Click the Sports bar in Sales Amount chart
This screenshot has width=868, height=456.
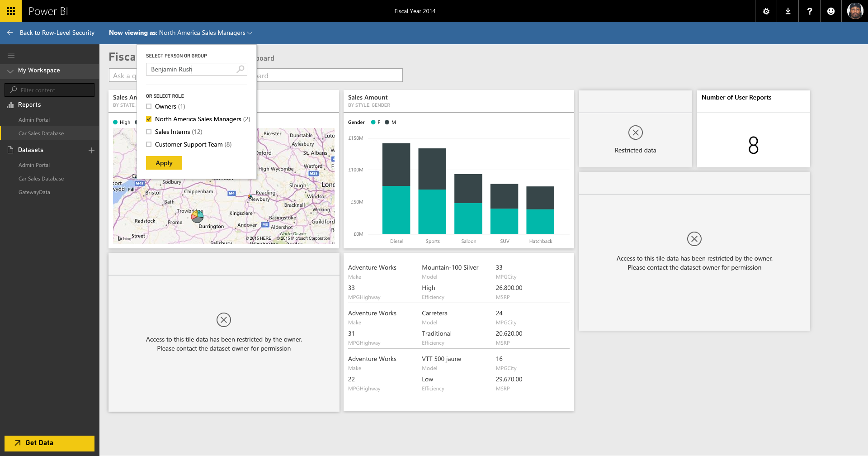click(432, 191)
